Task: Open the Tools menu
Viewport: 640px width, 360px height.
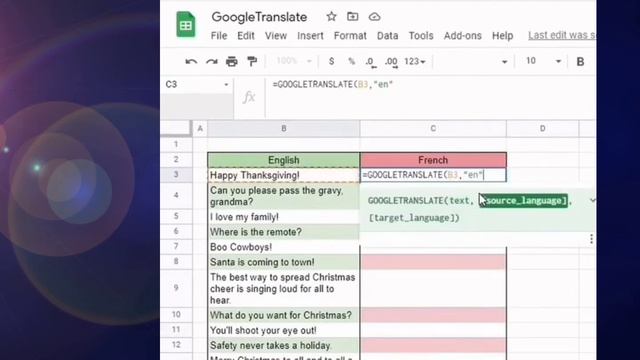Action: [421, 36]
